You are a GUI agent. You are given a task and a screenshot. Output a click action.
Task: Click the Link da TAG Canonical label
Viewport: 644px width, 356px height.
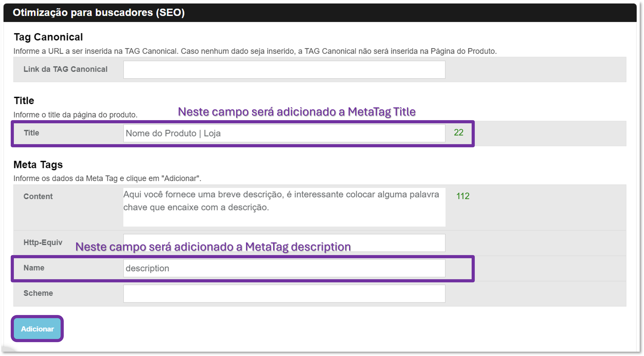[x=66, y=69]
